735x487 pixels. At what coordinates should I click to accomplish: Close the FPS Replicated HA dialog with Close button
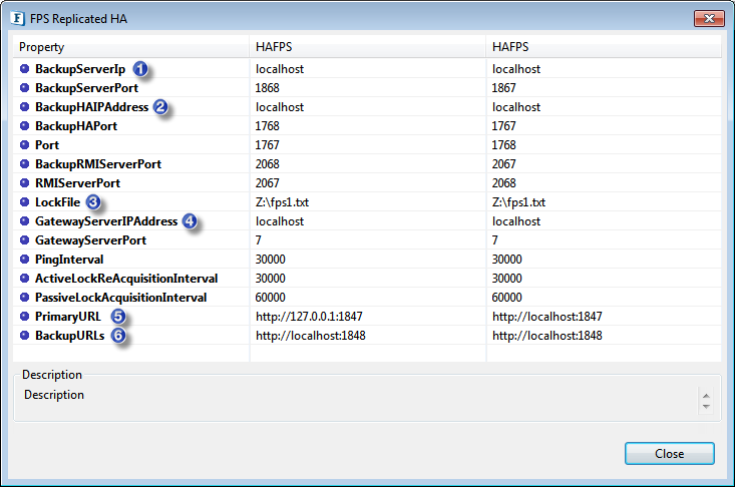point(669,453)
